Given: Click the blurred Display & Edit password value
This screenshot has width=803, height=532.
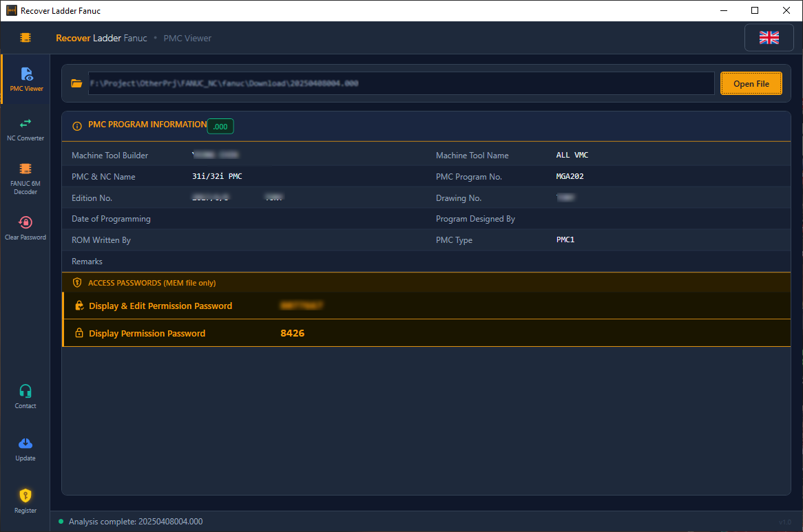Looking at the screenshot, I should [x=301, y=306].
